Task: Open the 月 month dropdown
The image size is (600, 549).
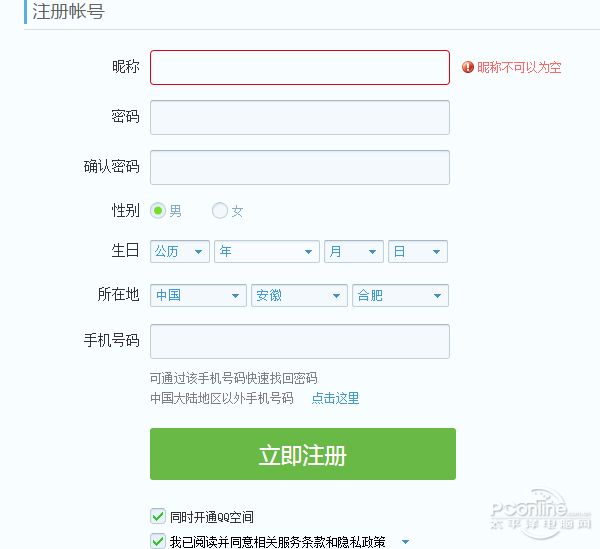Action: tap(354, 251)
